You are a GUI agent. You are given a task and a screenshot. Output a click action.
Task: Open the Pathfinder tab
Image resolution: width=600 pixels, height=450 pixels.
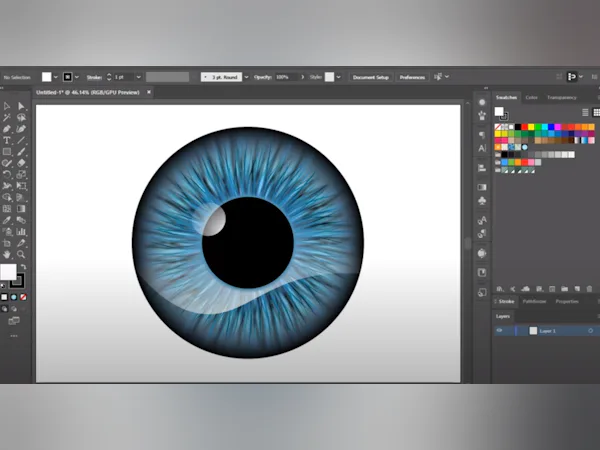coord(534,302)
